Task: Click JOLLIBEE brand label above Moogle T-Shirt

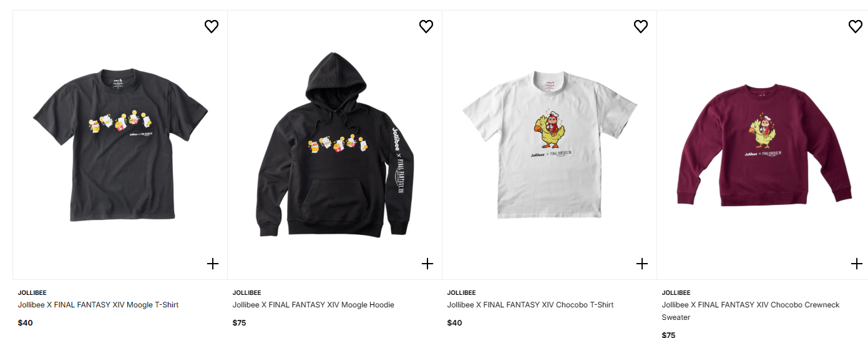Action: (32, 292)
